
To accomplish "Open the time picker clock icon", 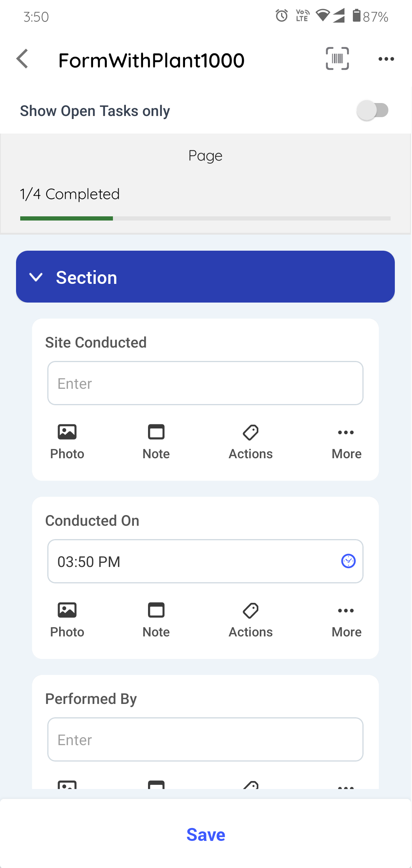I will (x=348, y=561).
